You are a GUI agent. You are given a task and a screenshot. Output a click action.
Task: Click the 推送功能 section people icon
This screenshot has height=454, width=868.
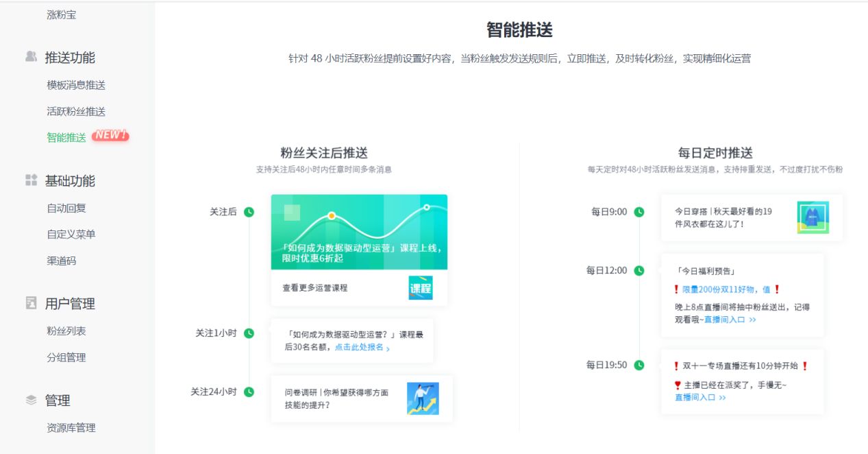31,57
